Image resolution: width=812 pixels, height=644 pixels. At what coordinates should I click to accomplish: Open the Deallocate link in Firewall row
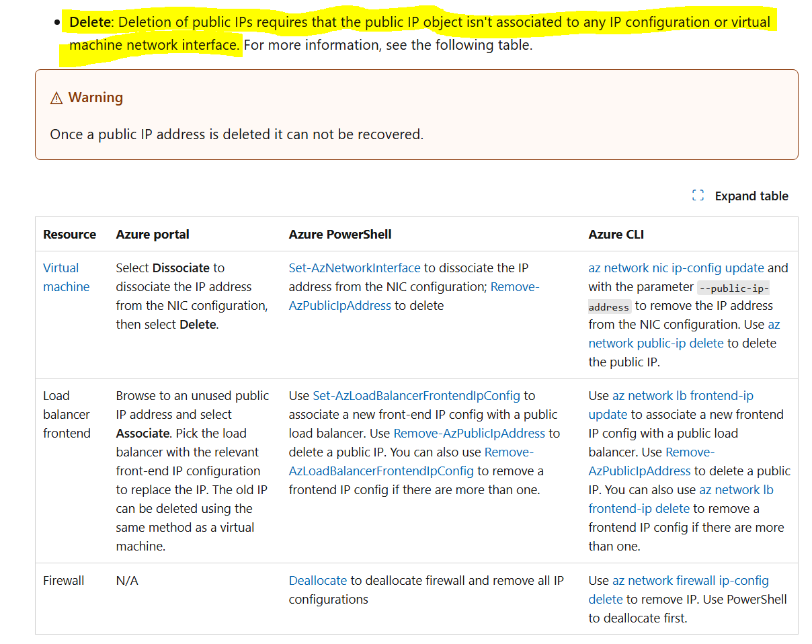point(318,580)
